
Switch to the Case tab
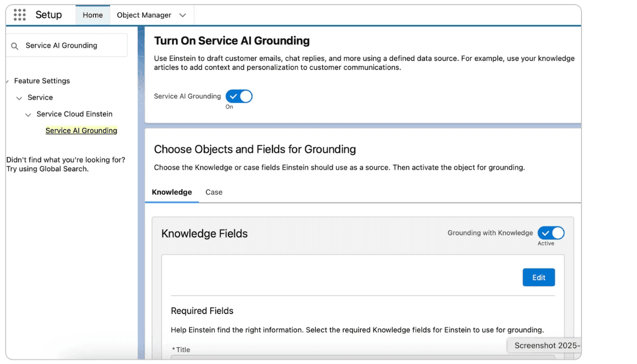coord(214,192)
